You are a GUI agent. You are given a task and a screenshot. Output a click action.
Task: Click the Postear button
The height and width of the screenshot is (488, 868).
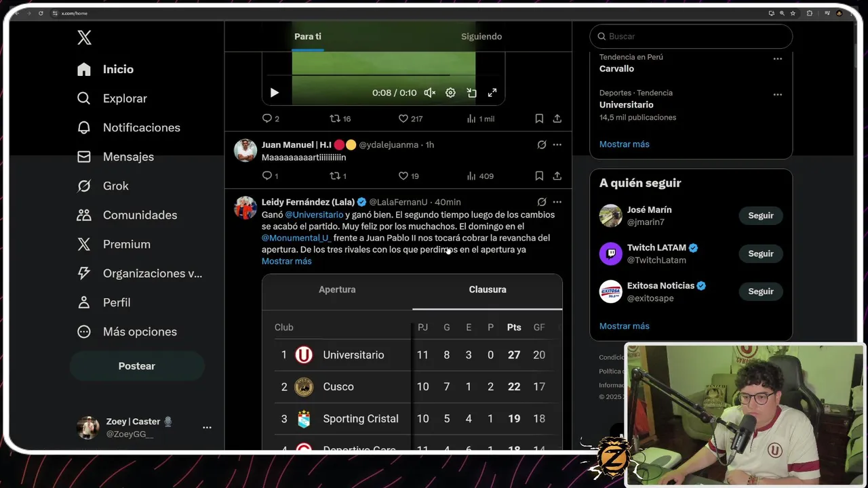pyautogui.click(x=137, y=366)
